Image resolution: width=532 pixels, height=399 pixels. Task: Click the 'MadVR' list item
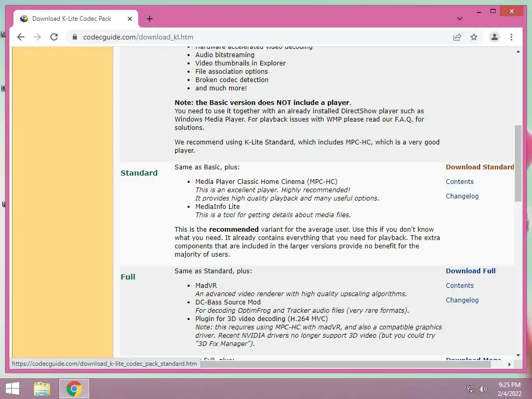pos(206,285)
